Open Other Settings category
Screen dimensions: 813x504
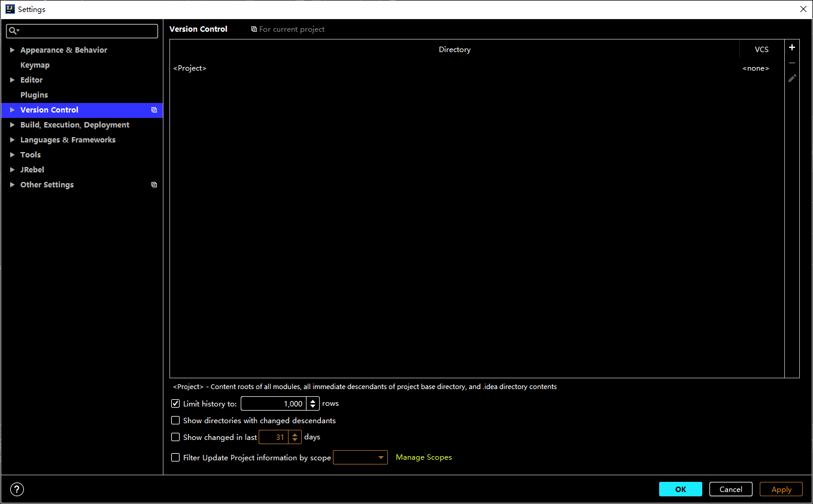[x=47, y=185]
